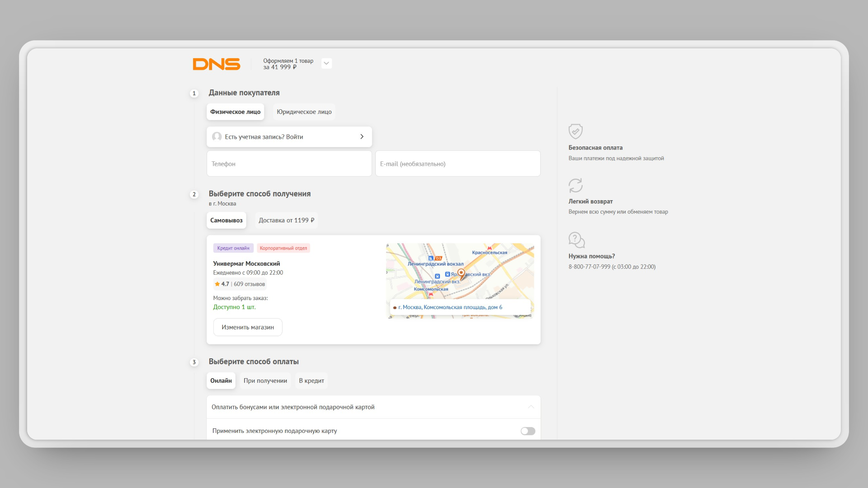
Task: Click into the Телефон input field
Action: tap(289, 164)
